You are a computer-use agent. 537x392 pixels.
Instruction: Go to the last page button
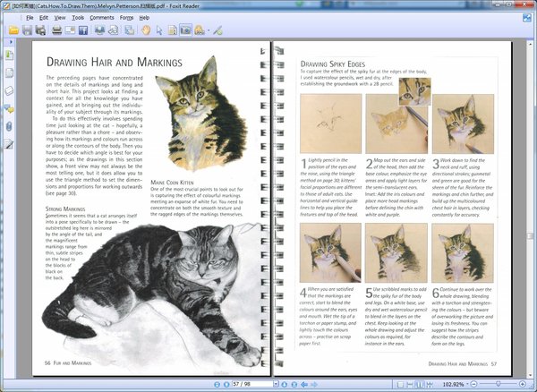pyautogui.click(x=294, y=385)
